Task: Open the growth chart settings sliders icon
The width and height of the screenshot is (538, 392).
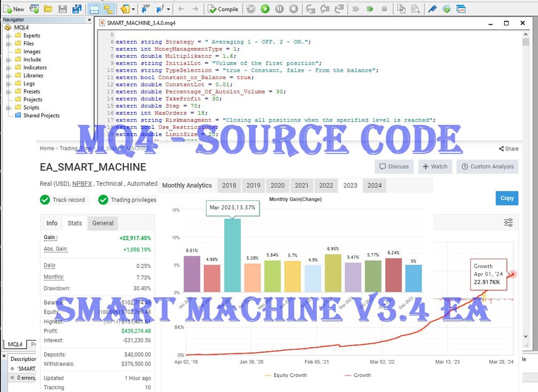Action: 508,222
